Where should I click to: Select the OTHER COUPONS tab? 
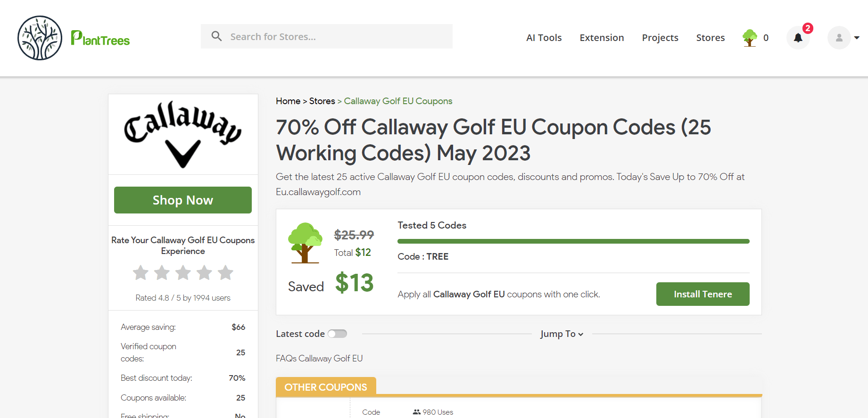click(x=326, y=387)
